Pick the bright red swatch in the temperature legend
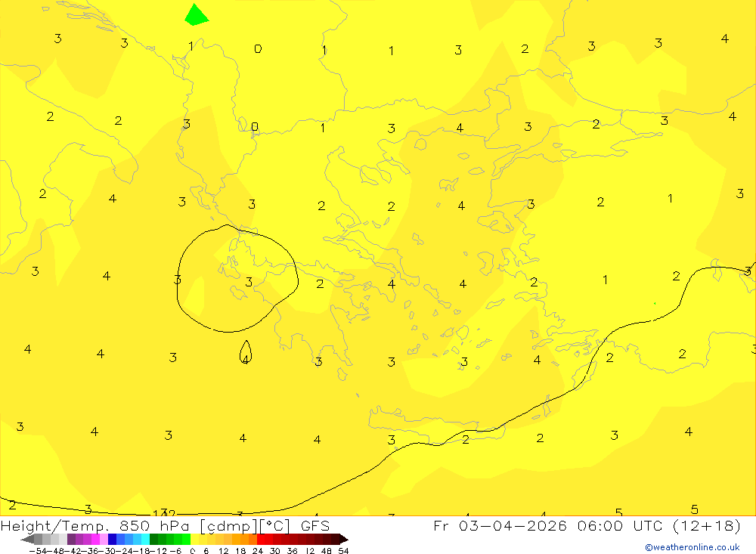Image resolution: width=756 pixels, height=554 pixels. point(261,539)
